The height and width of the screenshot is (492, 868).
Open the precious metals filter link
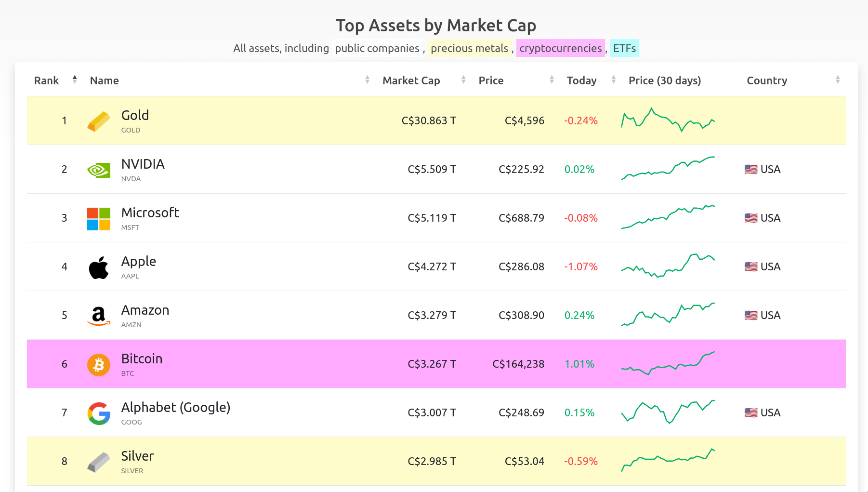[470, 48]
